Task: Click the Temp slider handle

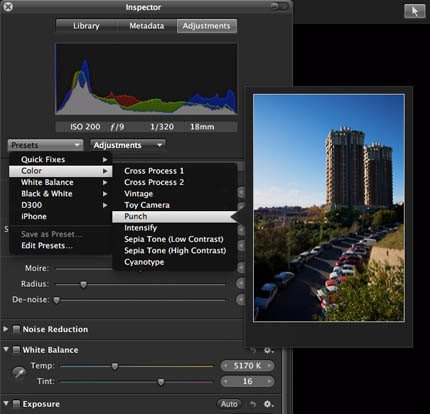Action: (115, 366)
